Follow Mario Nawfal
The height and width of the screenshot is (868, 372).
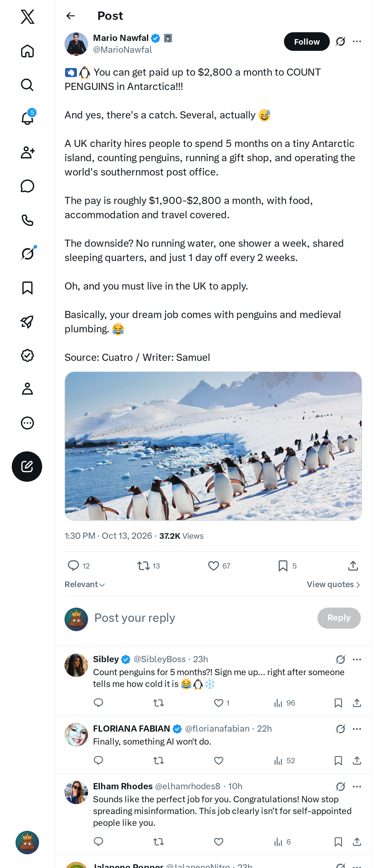click(x=307, y=42)
